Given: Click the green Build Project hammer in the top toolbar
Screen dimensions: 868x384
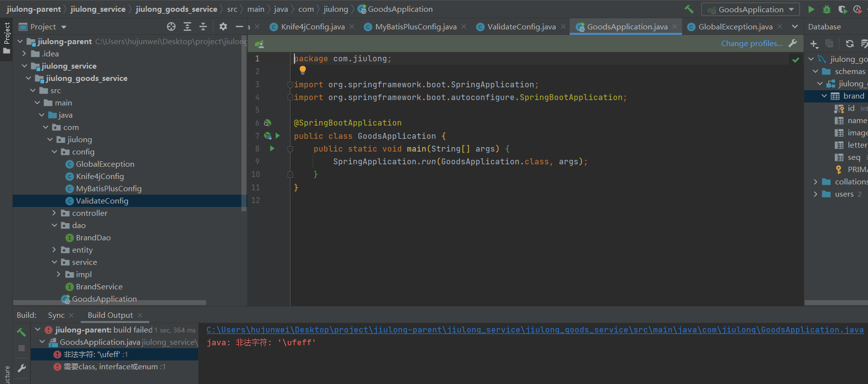Looking at the screenshot, I should click(689, 9).
